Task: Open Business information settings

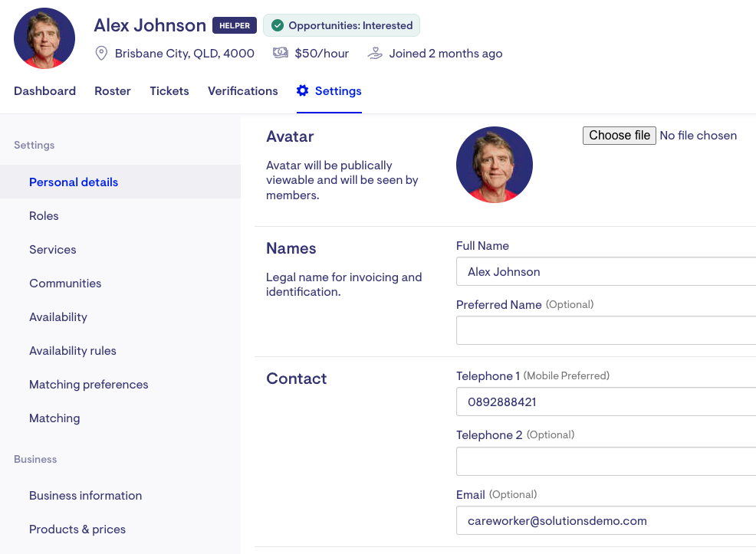Action: [120, 496]
